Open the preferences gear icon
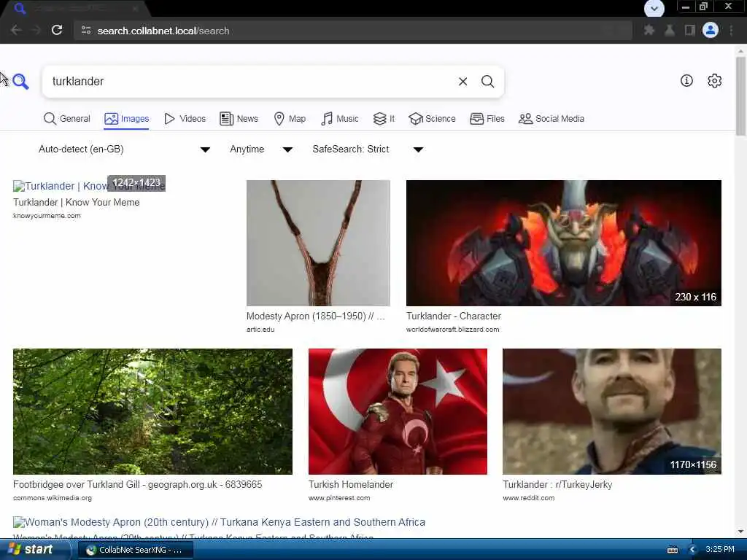 [x=714, y=81]
